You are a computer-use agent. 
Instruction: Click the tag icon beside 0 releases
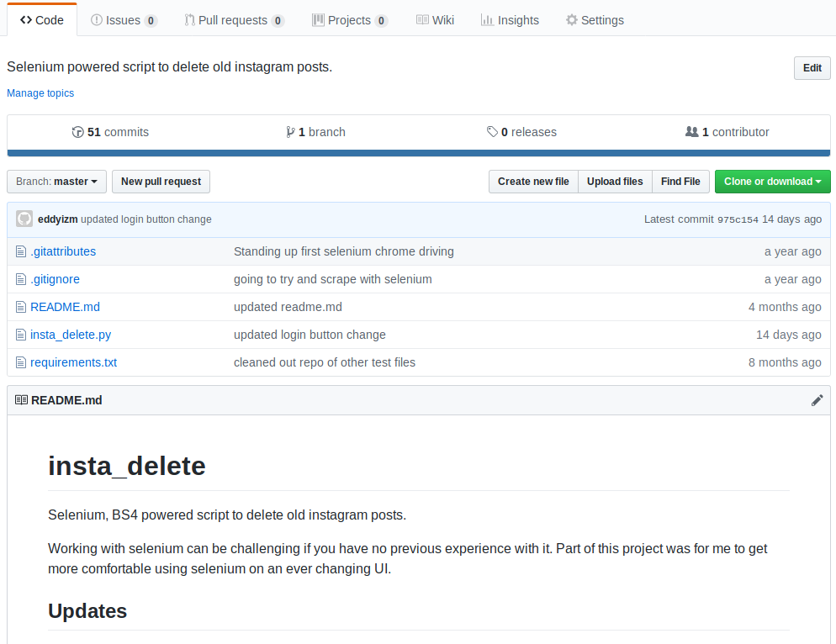tap(492, 132)
